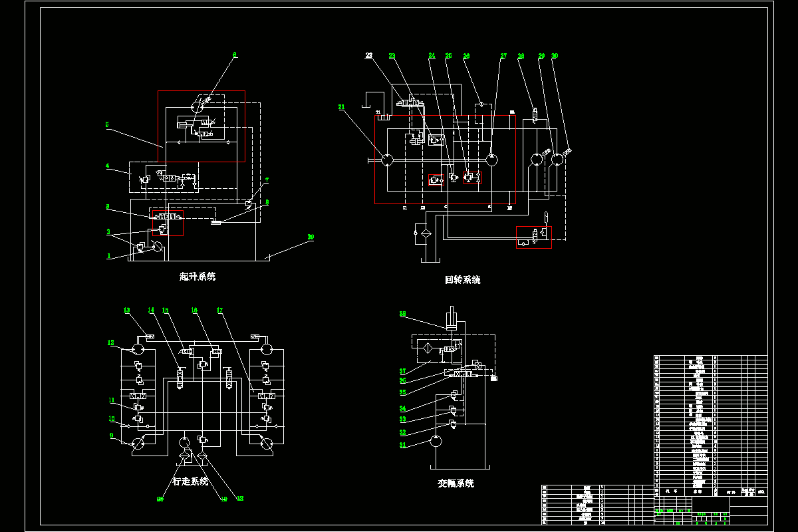Viewport: 798px width, 532px height.
Task: Select the filter symbol in the luffing block
Action: point(428,348)
